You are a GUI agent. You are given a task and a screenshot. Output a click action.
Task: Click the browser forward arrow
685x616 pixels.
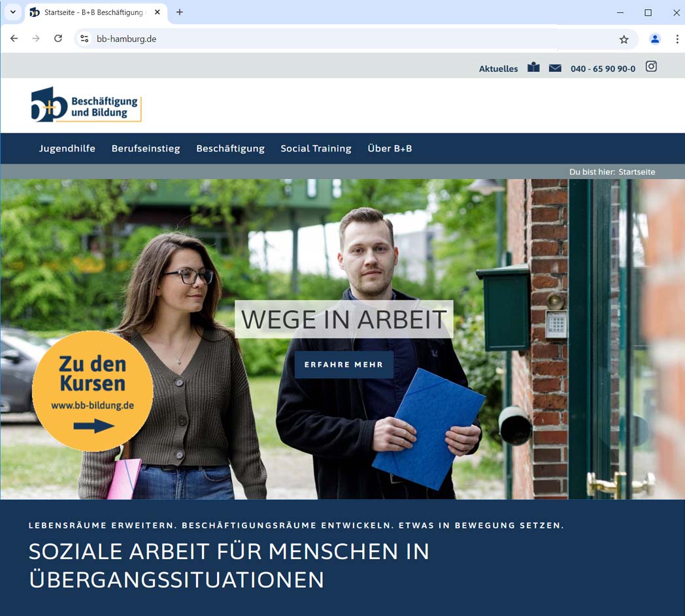click(x=36, y=39)
